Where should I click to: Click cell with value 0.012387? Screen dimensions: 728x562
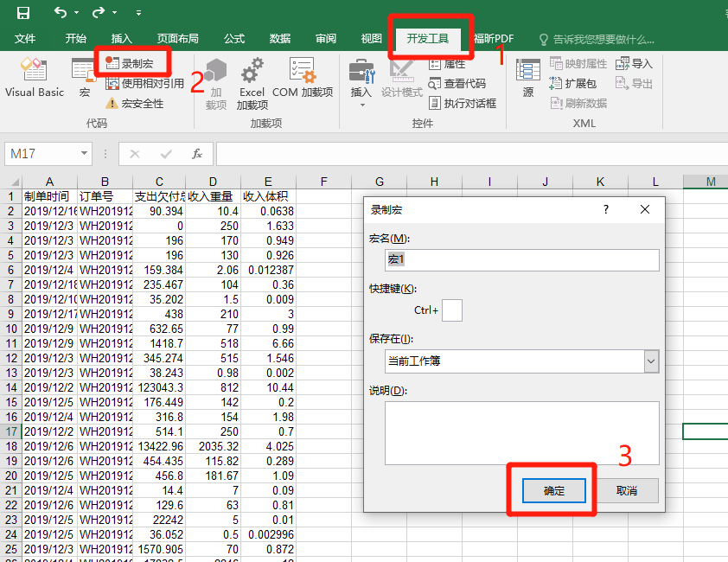pos(268,270)
